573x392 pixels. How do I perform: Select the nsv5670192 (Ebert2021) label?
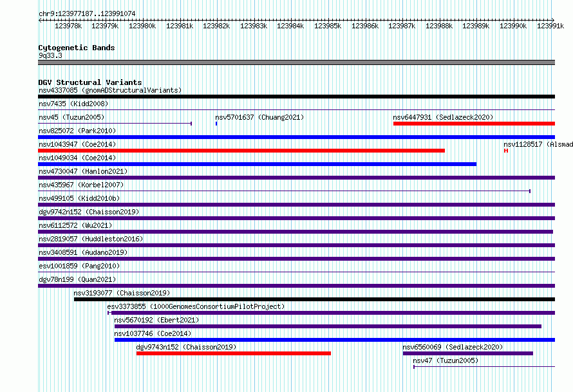click(157, 320)
